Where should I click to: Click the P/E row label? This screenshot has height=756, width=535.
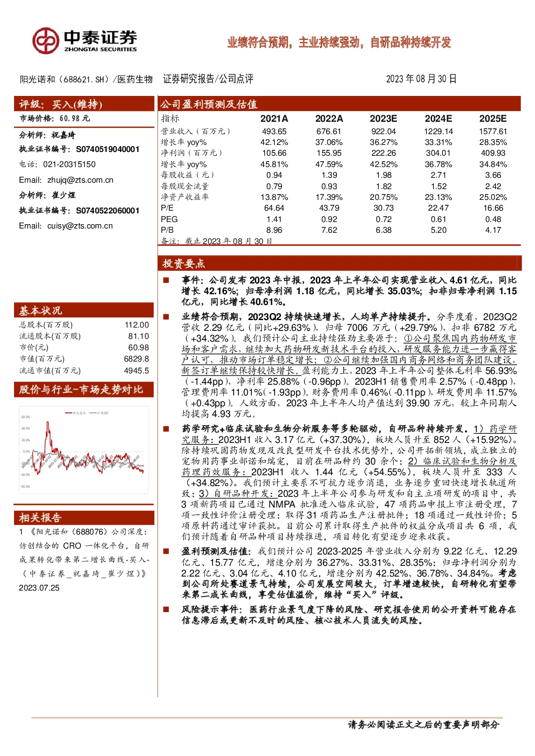[167, 208]
